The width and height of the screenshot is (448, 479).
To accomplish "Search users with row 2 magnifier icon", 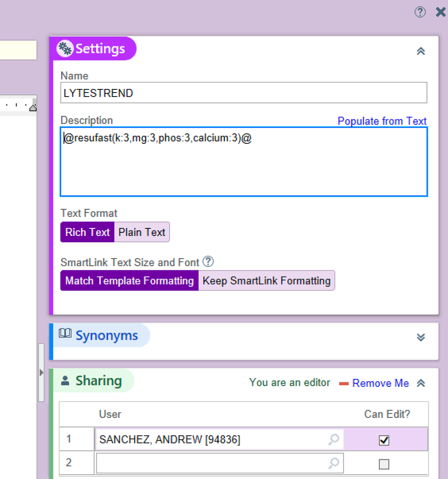I will tap(334, 463).
